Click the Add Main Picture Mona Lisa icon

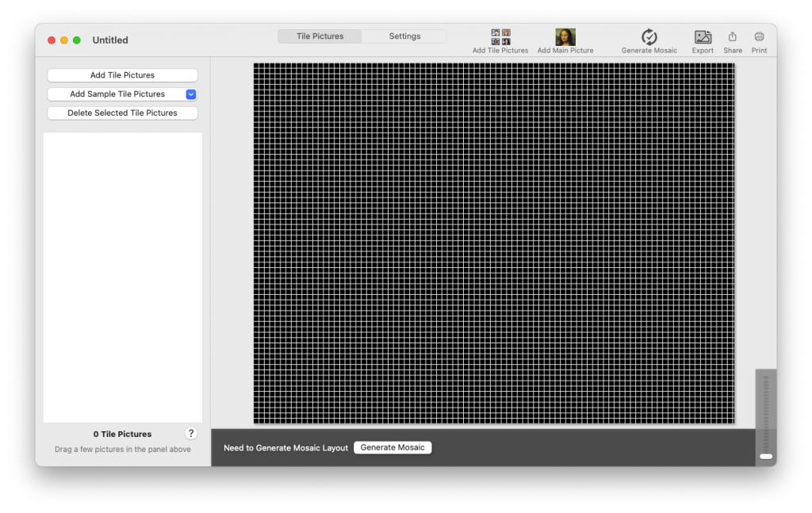(565, 37)
